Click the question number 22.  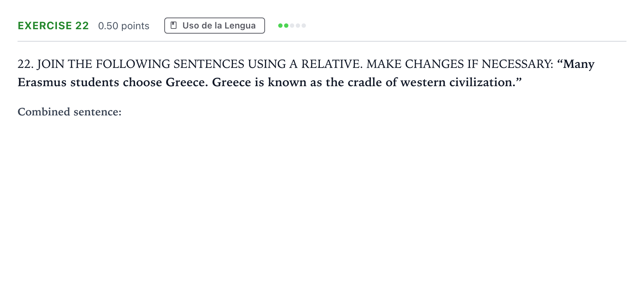pos(26,64)
